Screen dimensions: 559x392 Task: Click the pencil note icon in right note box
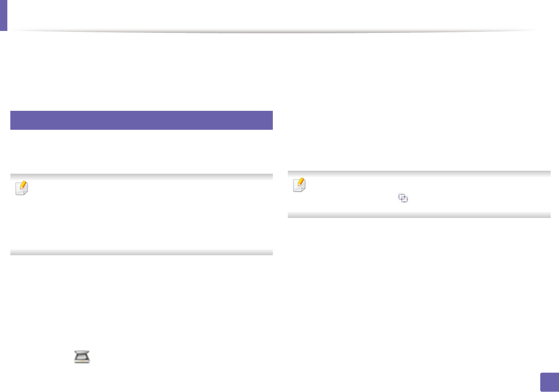(299, 185)
